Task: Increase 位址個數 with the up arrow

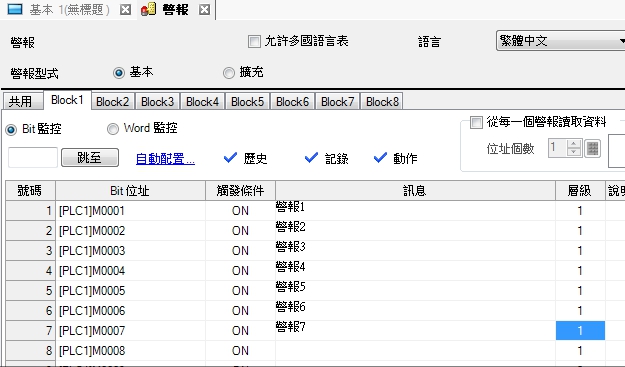Action: coord(574,144)
